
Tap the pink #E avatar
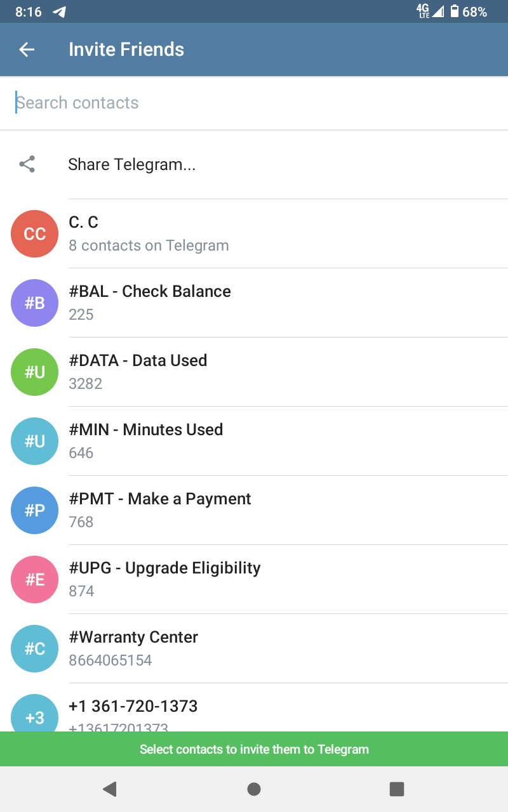point(35,579)
